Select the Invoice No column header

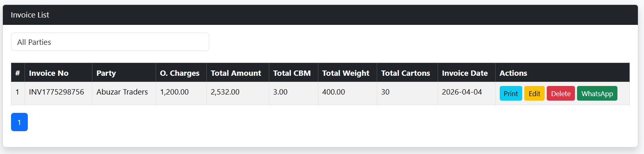(49, 73)
